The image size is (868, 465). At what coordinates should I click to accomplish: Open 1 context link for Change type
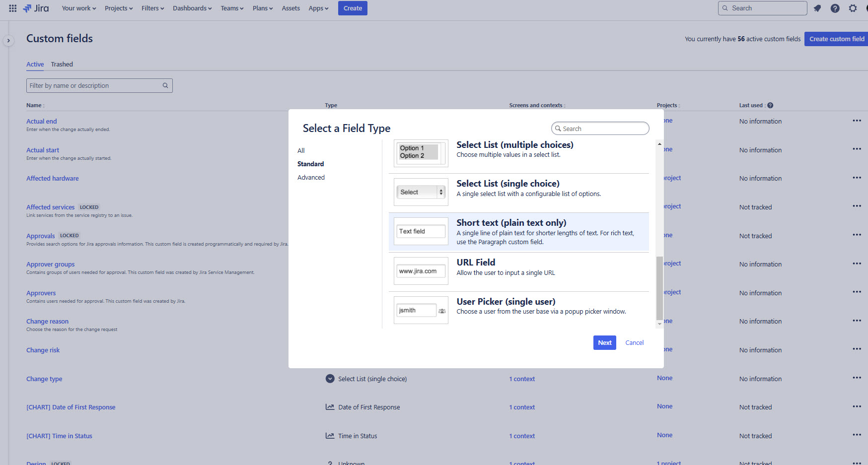point(522,379)
